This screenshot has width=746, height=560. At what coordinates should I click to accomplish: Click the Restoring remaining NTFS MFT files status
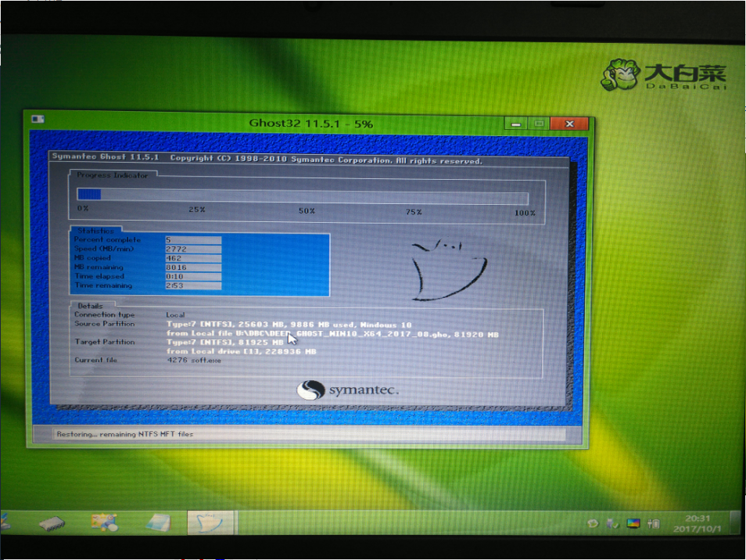125,434
